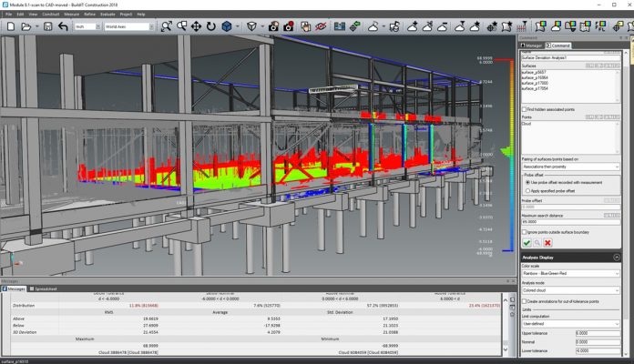Click the green checkmark to accept command

pos(527,243)
